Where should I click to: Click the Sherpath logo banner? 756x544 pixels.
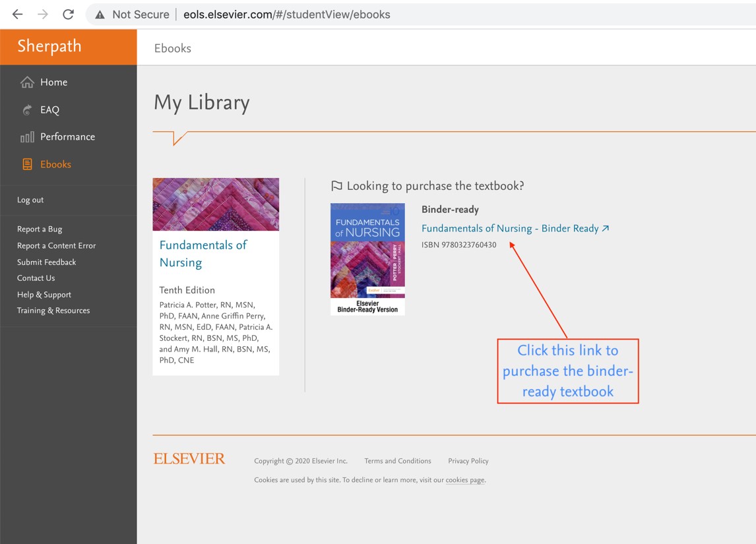[49, 46]
